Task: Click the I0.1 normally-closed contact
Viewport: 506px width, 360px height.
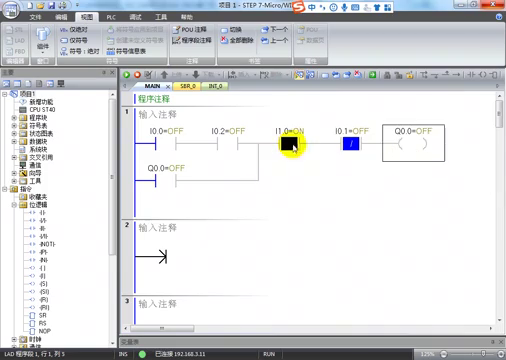Action: pyautogui.click(x=351, y=144)
